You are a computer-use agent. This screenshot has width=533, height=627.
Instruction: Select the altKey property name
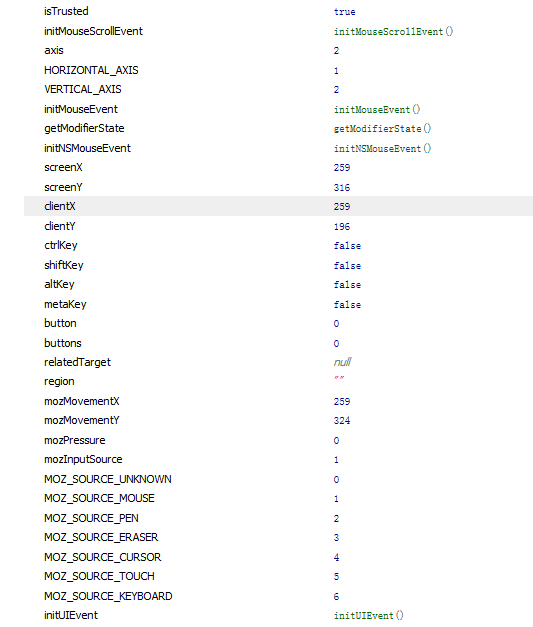click(59, 284)
